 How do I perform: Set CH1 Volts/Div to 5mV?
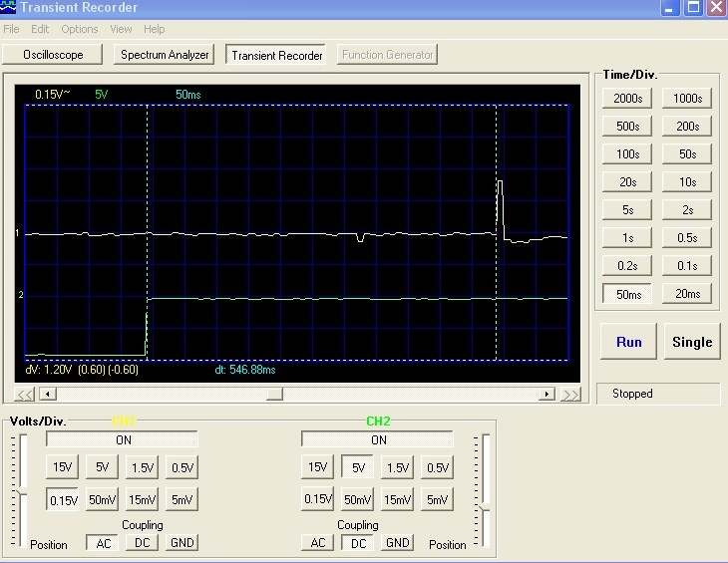[x=182, y=499]
